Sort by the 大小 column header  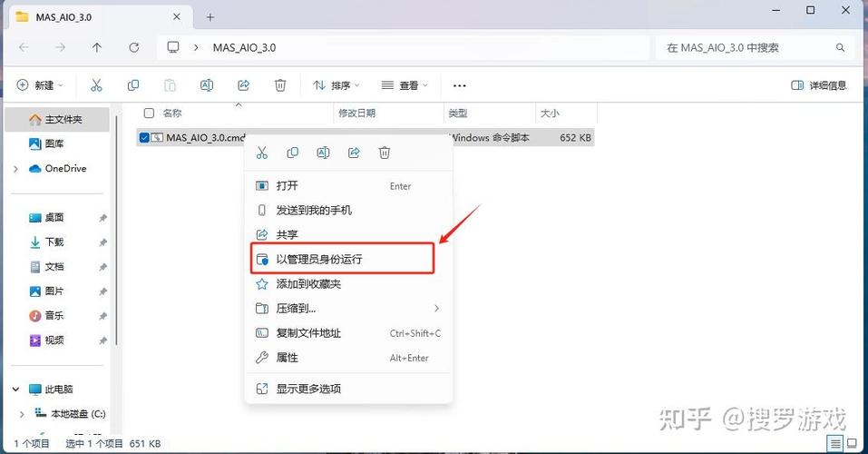point(550,113)
